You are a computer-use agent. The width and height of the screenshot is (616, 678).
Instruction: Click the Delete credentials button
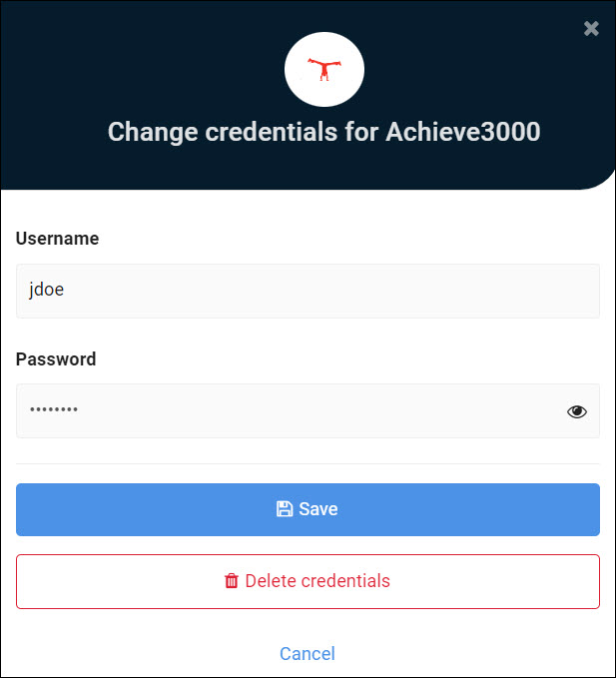[308, 581]
